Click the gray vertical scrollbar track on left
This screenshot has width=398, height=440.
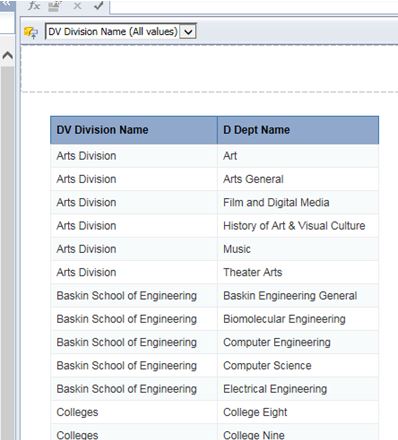click(x=7, y=253)
